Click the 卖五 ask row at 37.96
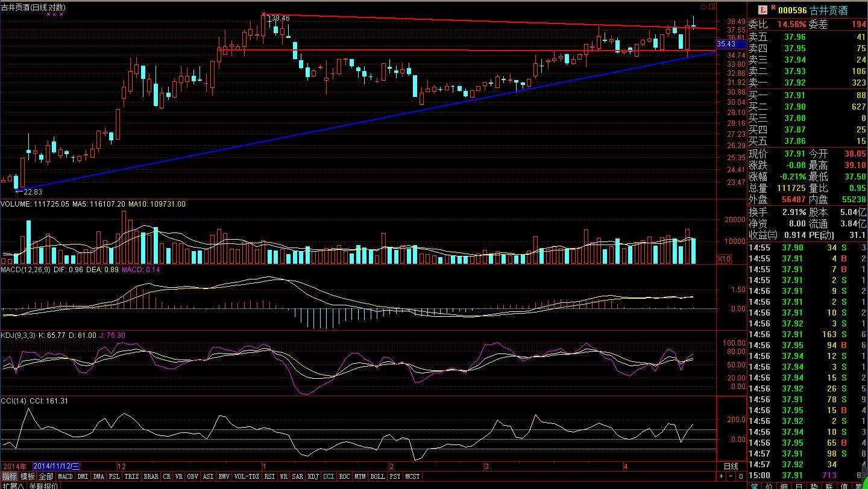The height and width of the screenshot is (489, 868). tap(808, 37)
